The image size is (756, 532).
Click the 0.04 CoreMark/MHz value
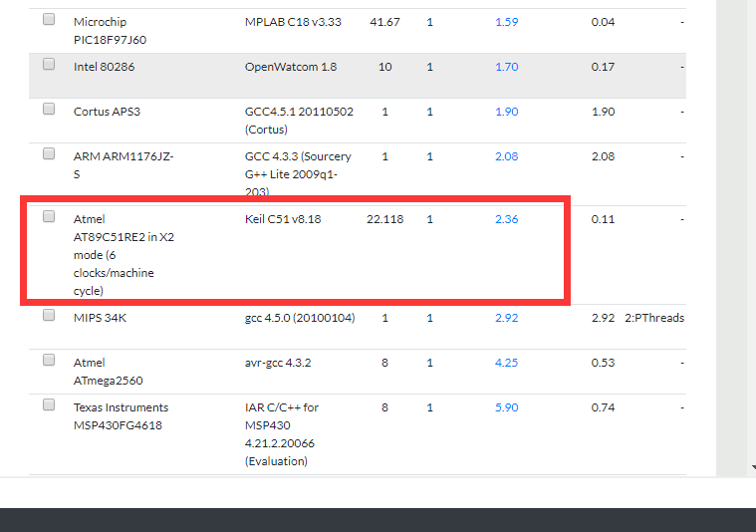[604, 22]
